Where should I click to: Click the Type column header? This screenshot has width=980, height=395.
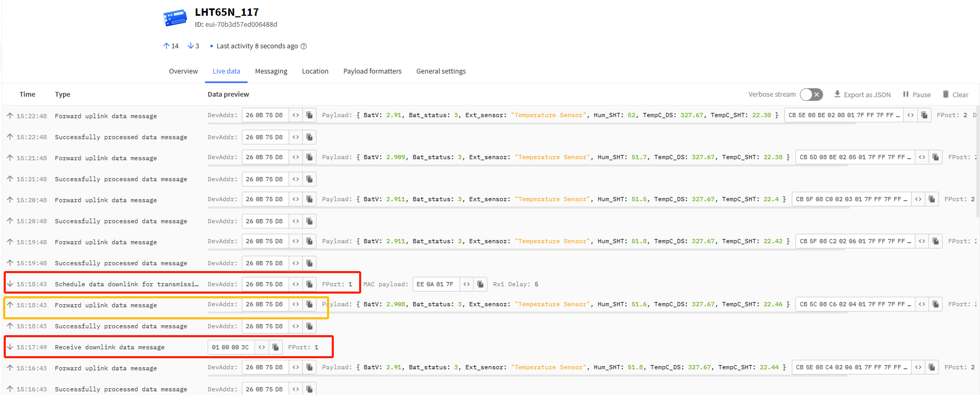63,95
